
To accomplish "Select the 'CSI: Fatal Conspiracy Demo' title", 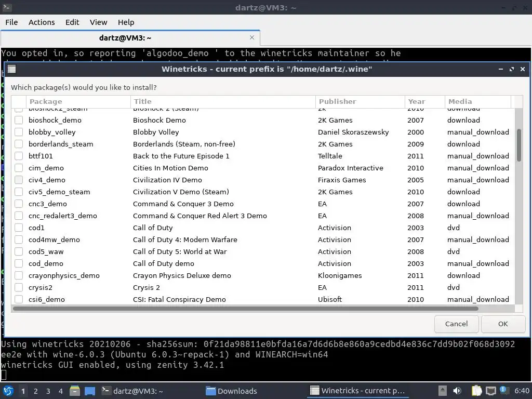I will point(179,299).
